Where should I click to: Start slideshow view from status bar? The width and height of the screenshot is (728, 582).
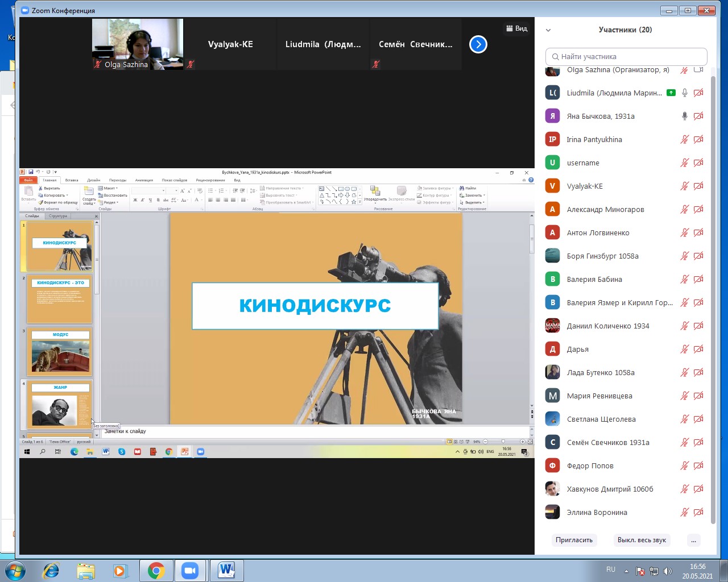coord(467,442)
